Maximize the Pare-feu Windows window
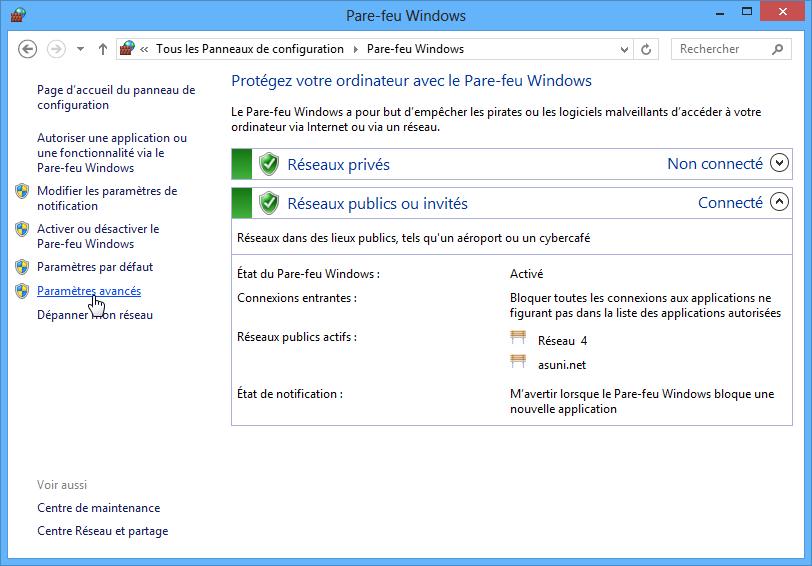 click(x=747, y=11)
